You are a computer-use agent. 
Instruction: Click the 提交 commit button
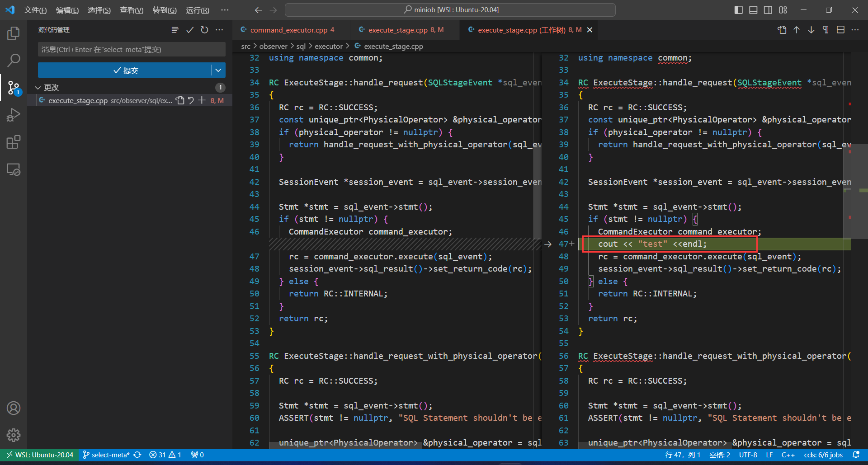[125, 70]
